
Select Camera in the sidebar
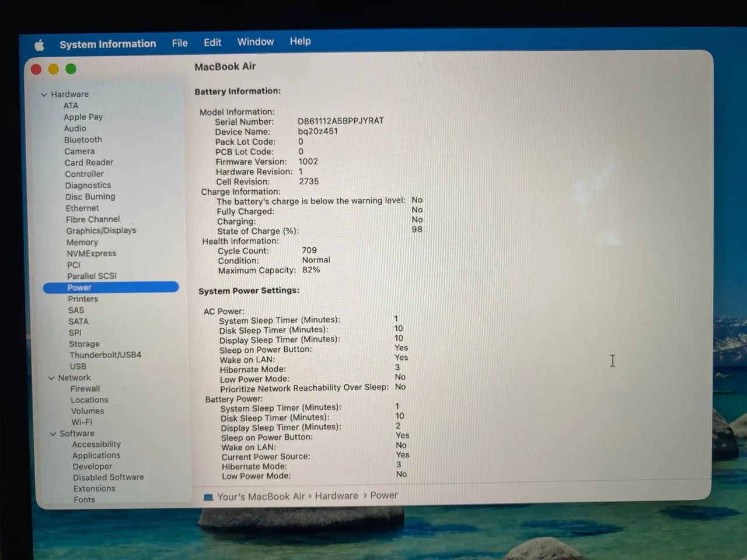(x=79, y=151)
